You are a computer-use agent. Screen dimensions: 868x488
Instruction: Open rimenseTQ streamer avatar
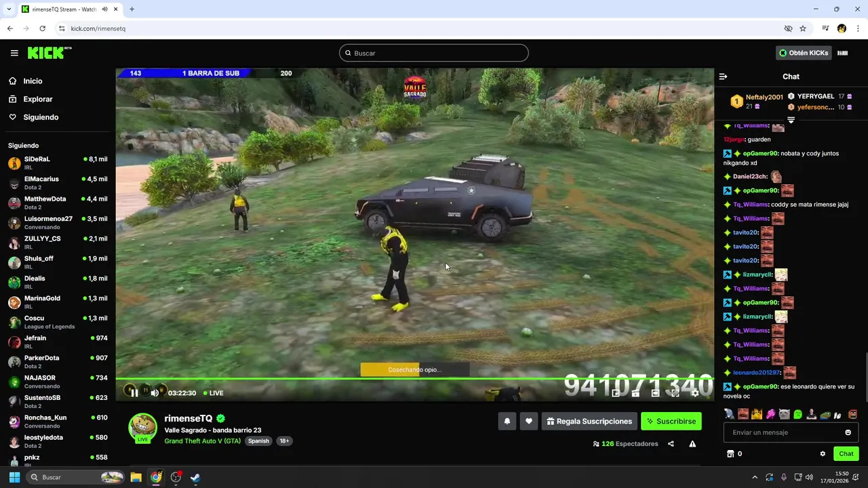coord(143,427)
